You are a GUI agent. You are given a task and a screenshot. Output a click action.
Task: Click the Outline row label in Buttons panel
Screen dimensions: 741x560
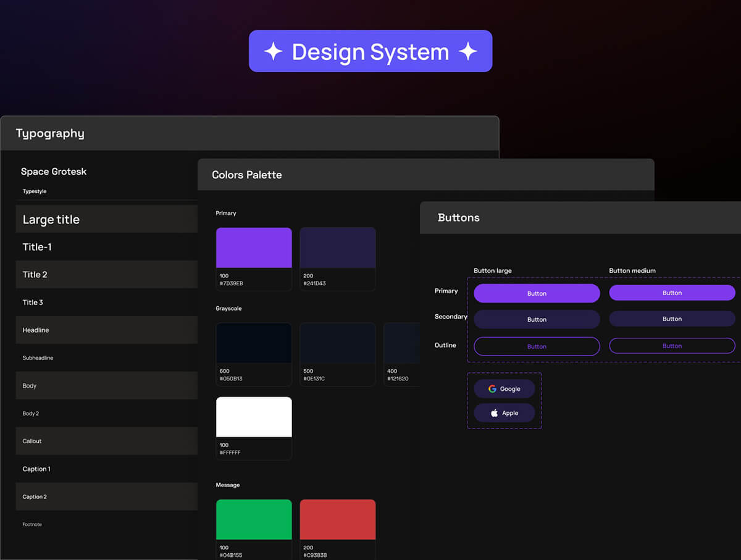(445, 345)
